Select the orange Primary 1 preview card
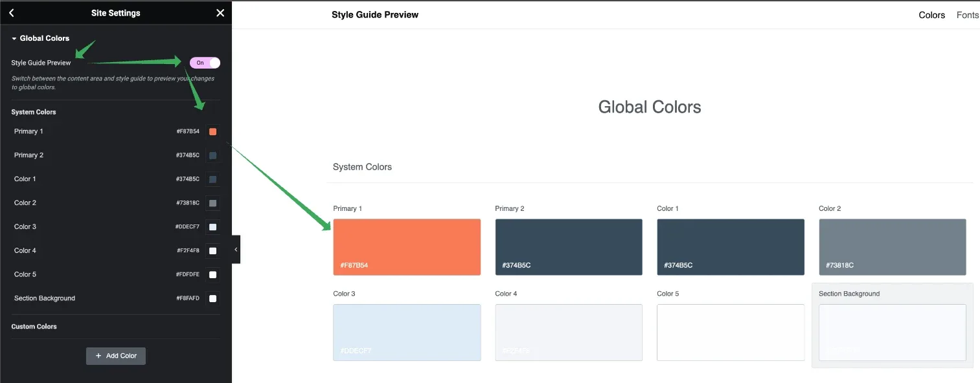 coord(407,247)
